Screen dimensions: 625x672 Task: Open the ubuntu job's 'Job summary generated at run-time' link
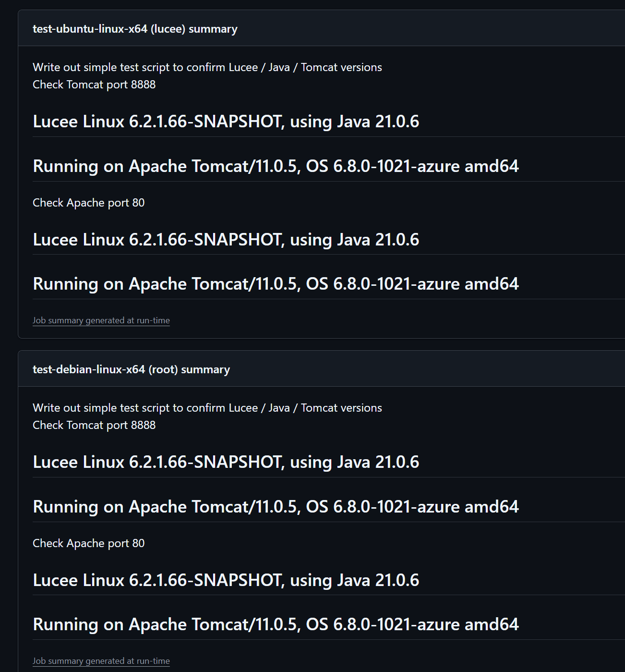coord(101,320)
